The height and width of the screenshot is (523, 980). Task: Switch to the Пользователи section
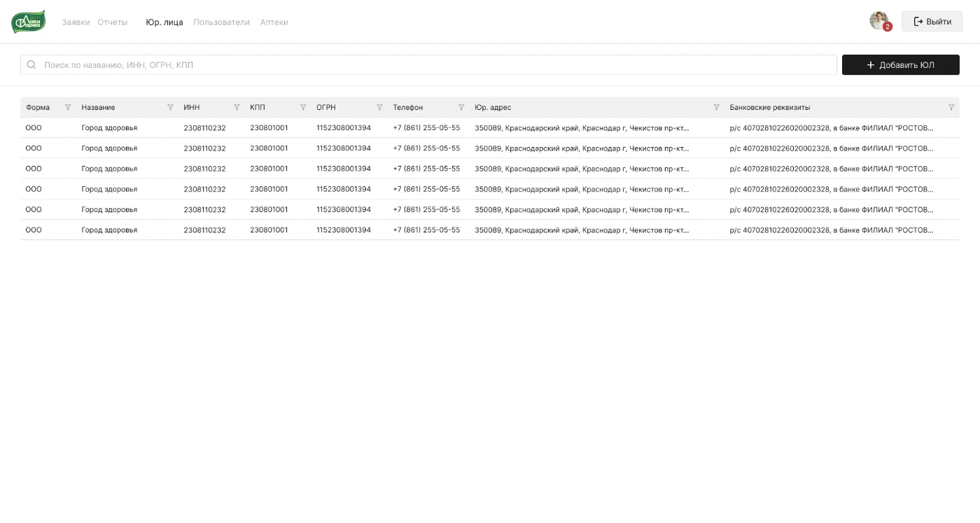(x=221, y=22)
